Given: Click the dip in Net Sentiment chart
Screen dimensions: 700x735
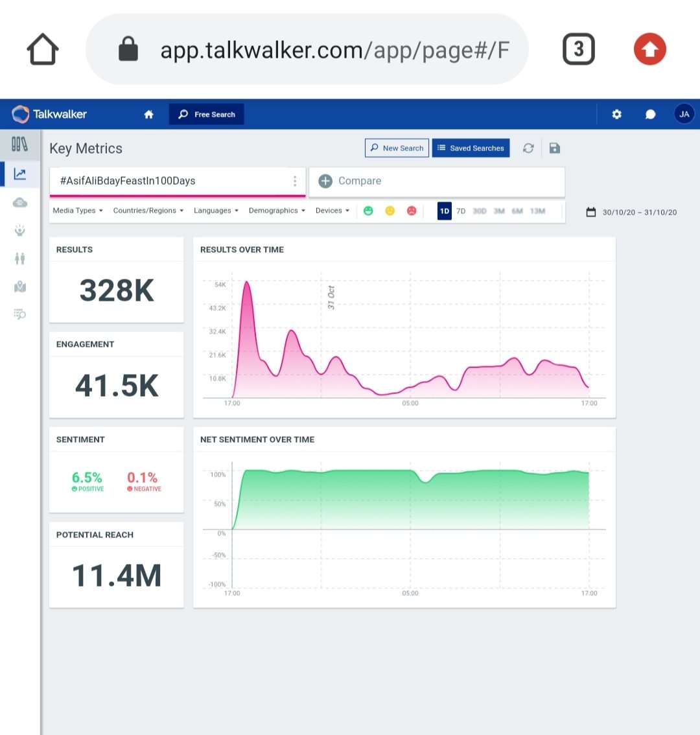Looking at the screenshot, I should [425, 482].
